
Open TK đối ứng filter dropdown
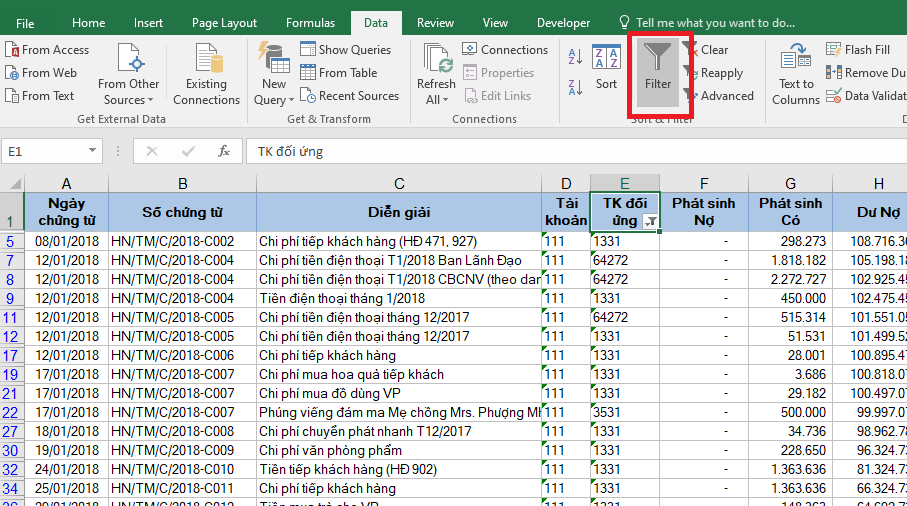pyautogui.click(x=650, y=222)
